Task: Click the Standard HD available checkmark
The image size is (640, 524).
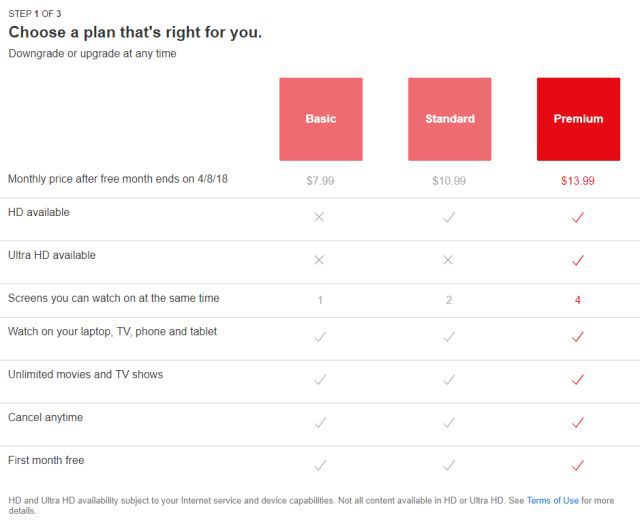Action: (449, 217)
